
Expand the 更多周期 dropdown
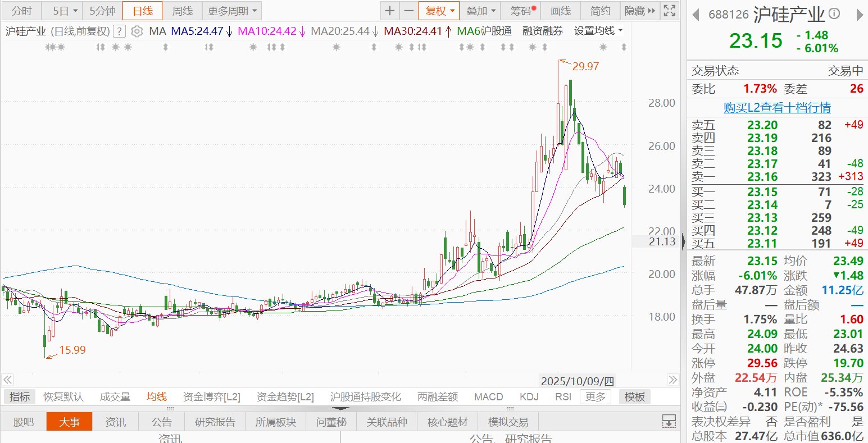click(231, 11)
